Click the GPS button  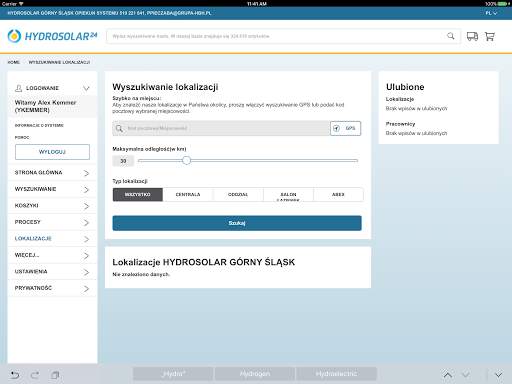[x=345, y=128]
